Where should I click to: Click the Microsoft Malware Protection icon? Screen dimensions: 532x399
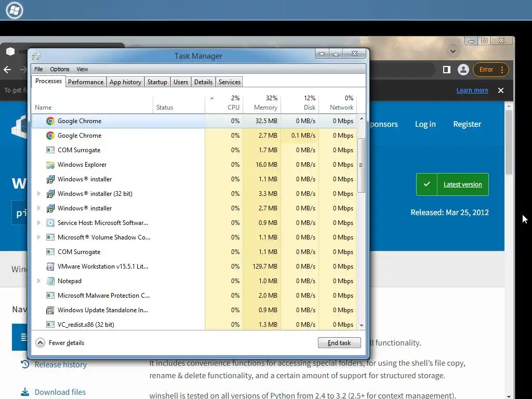(50, 296)
